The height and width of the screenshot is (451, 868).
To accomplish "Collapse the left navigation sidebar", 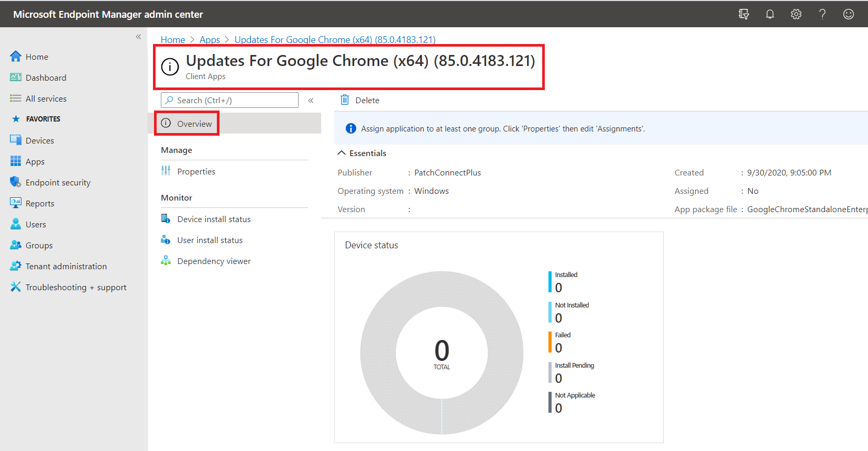I will [138, 37].
